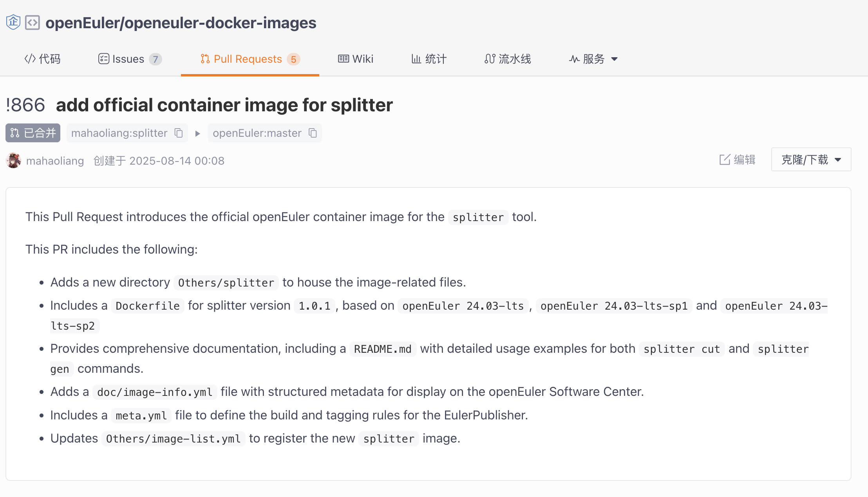This screenshot has height=497, width=868.
Task: Go to the 统计 statistics tab
Action: pyautogui.click(x=429, y=59)
